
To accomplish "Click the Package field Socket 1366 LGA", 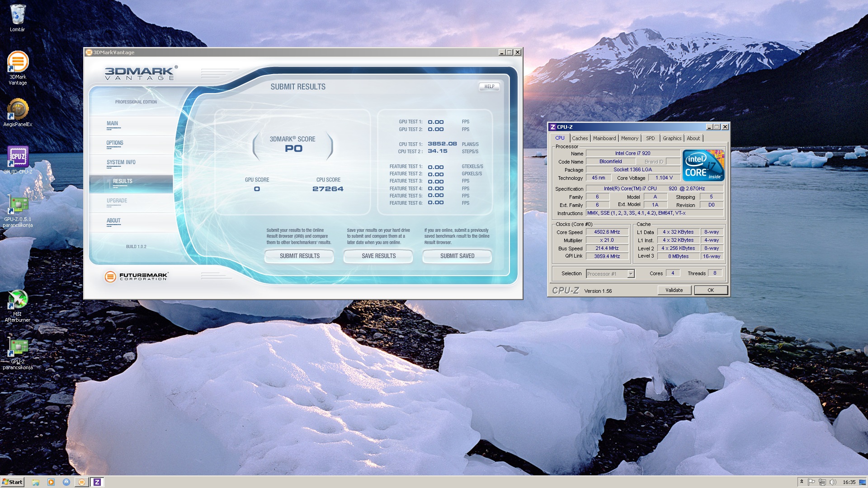I will click(x=632, y=170).
